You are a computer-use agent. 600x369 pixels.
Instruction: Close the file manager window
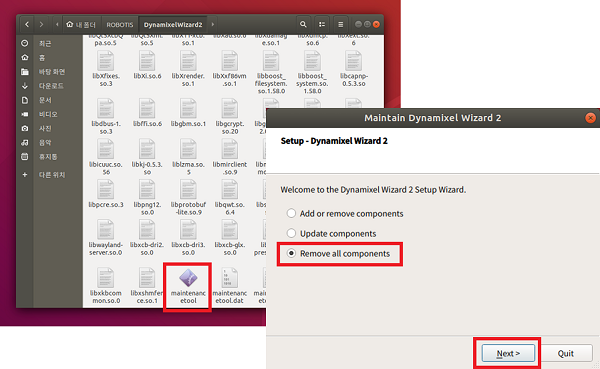click(377, 24)
